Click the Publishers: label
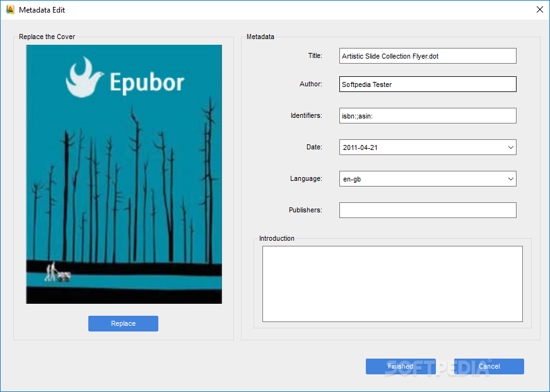 pyautogui.click(x=305, y=210)
